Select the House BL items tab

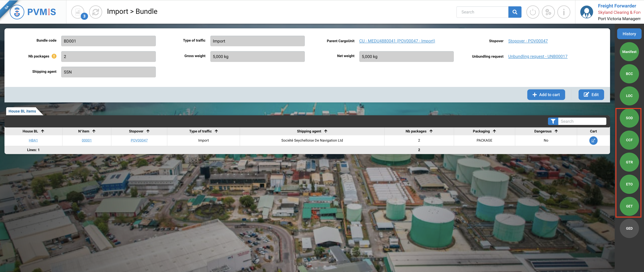22,111
